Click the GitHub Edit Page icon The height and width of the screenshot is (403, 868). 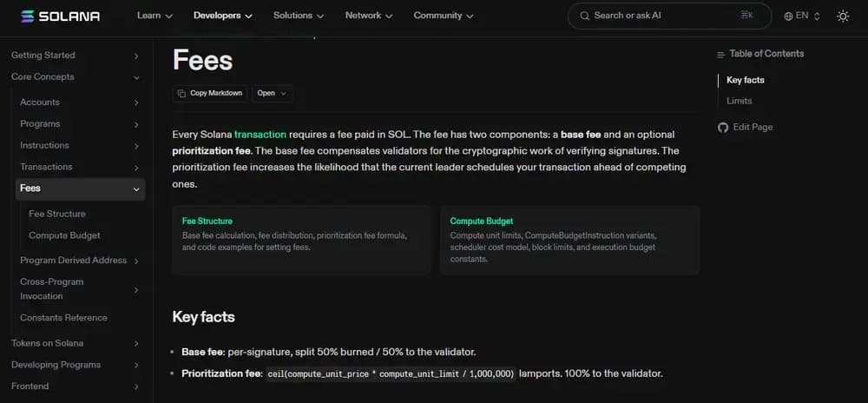pos(723,127)
